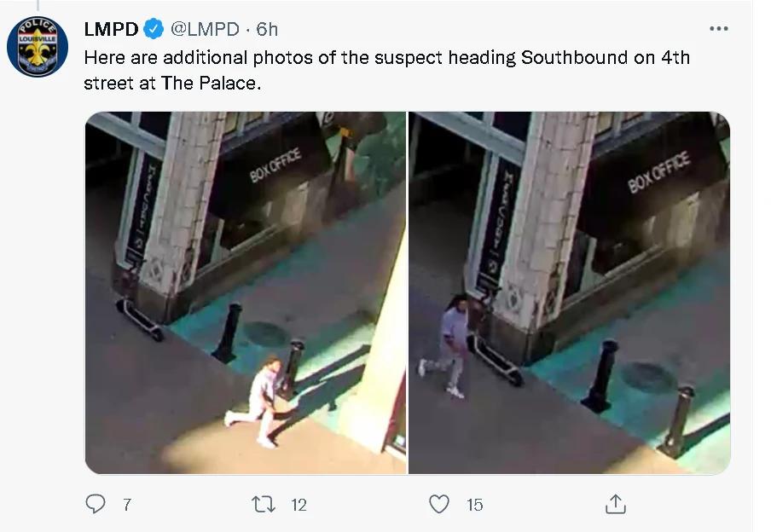Open the left suspect photo
Screen dimensions: 771x532
point(246,292)
